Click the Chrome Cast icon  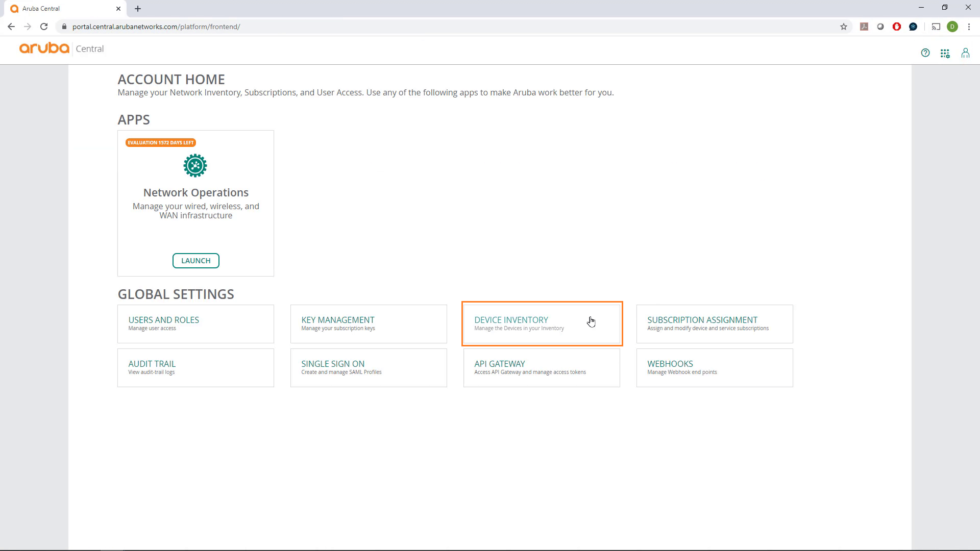click(937, 27)
